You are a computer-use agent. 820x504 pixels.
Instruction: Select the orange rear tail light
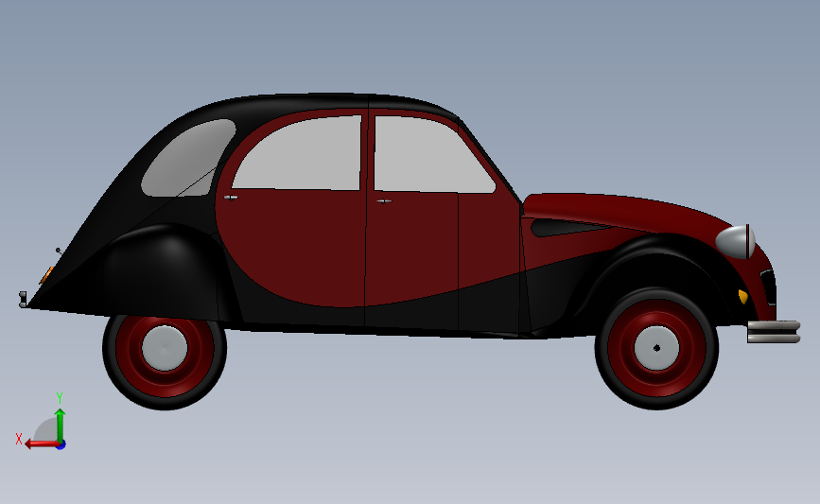point(46,275)
